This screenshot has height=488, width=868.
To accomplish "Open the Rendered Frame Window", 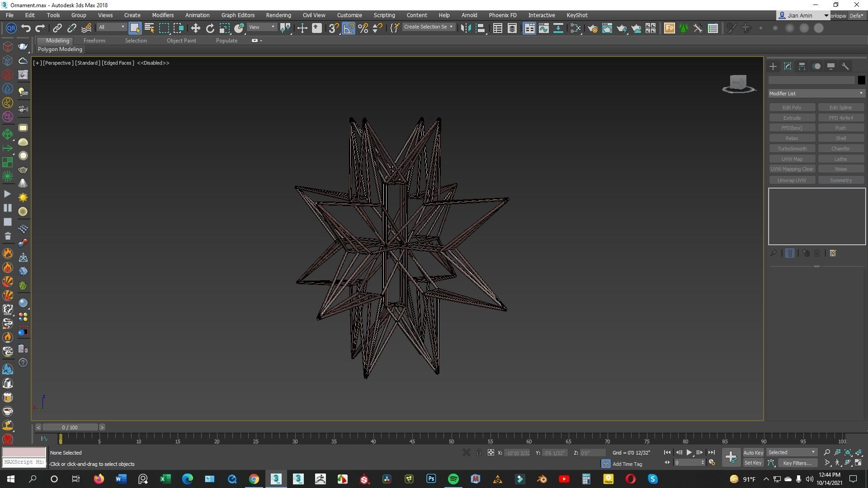I will click(607, 28).
